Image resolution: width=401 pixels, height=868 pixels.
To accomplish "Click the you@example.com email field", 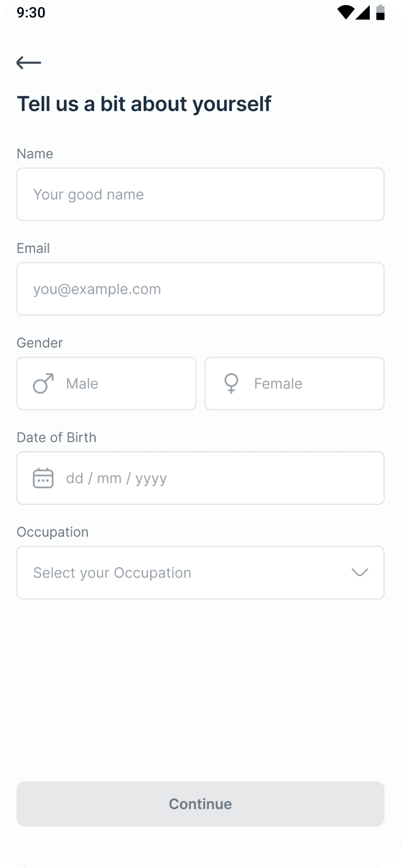I will (x=200, y=289).
